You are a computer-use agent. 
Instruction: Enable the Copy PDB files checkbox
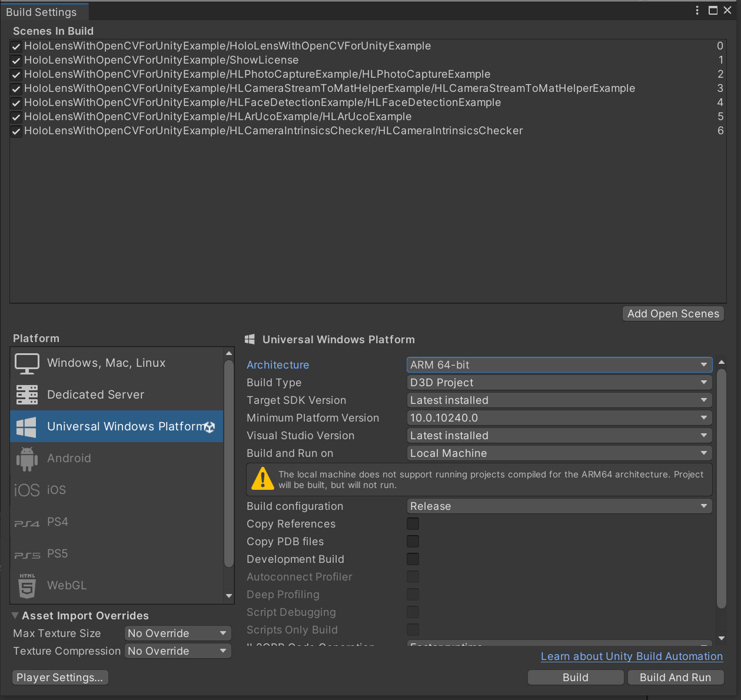[413, 542]
